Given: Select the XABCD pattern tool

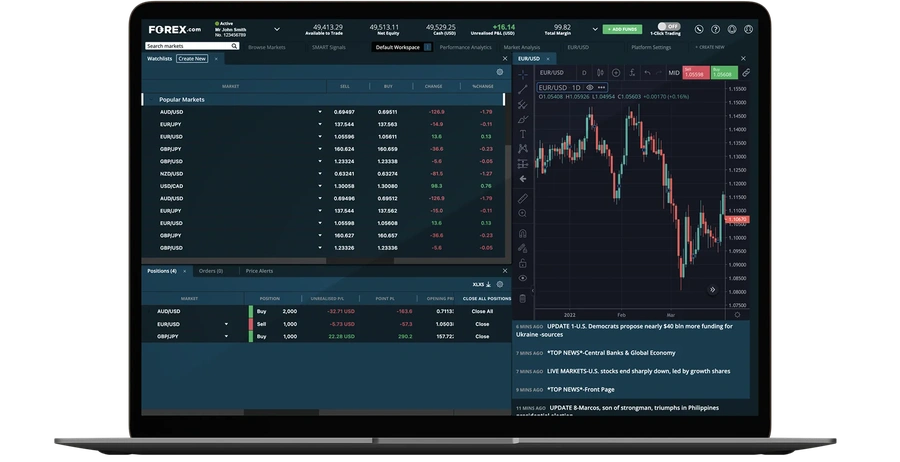Looking at the screenshot, I should coord(522,149).
